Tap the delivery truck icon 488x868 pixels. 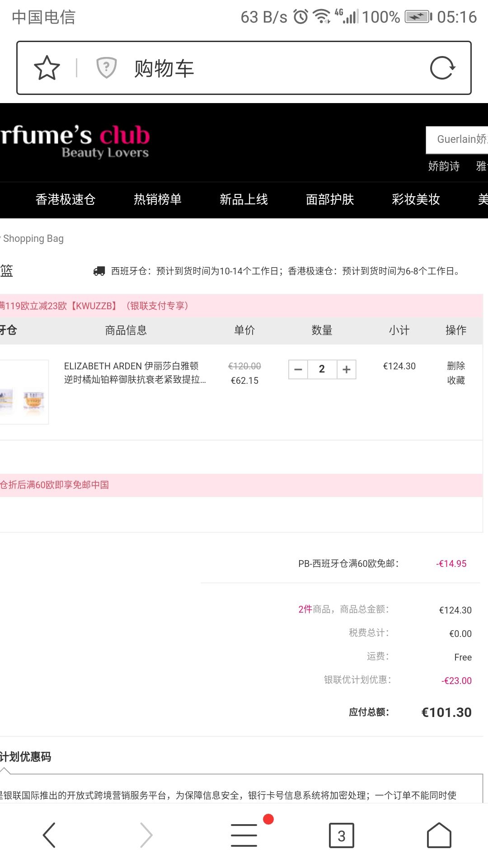tap(99, 271)
